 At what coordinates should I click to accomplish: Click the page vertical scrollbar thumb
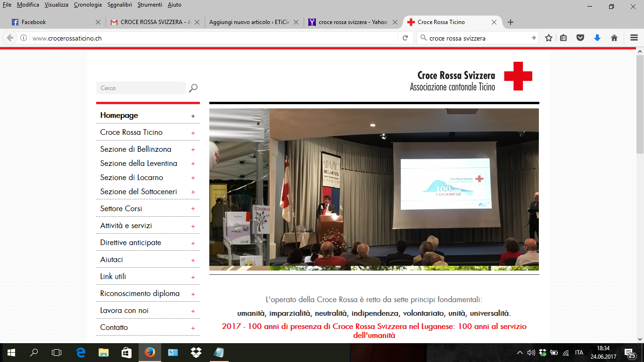coord(640,105)
